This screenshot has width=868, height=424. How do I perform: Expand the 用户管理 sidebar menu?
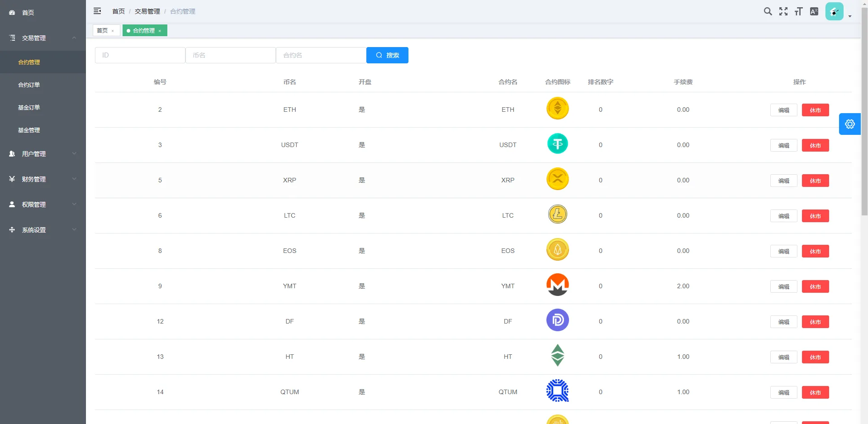coord(34,154)
